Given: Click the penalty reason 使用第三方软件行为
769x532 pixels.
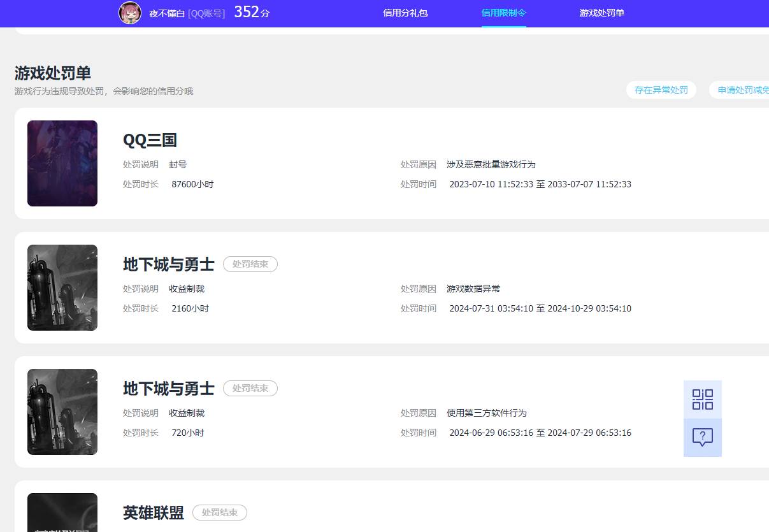Looking at the screenshot, I should (487, 413).
